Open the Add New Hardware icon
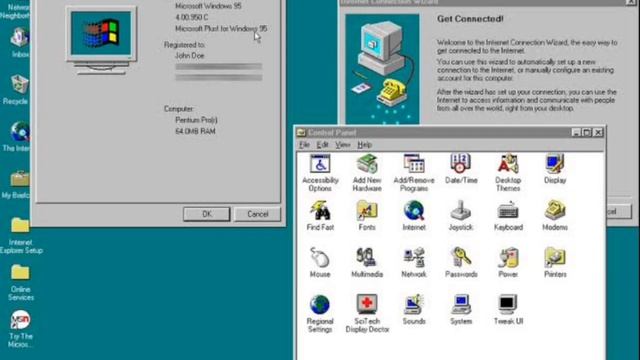640x360 pixels. pyautogui.click(x=367, y=173)
